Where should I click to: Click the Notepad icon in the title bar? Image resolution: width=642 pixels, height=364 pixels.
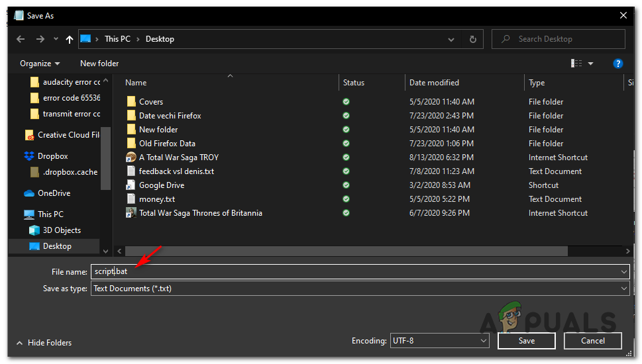[19, 15]
